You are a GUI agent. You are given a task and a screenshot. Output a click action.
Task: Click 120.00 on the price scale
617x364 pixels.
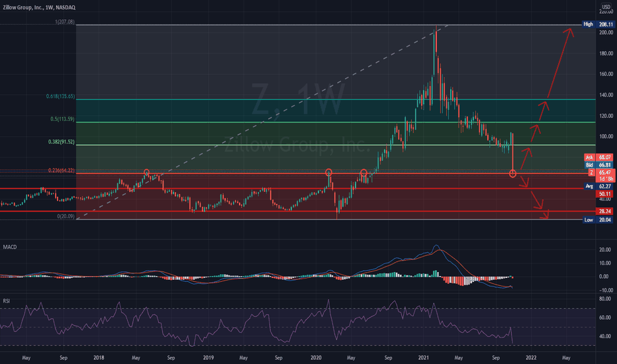pyautogui.click(x=606, y=116)
